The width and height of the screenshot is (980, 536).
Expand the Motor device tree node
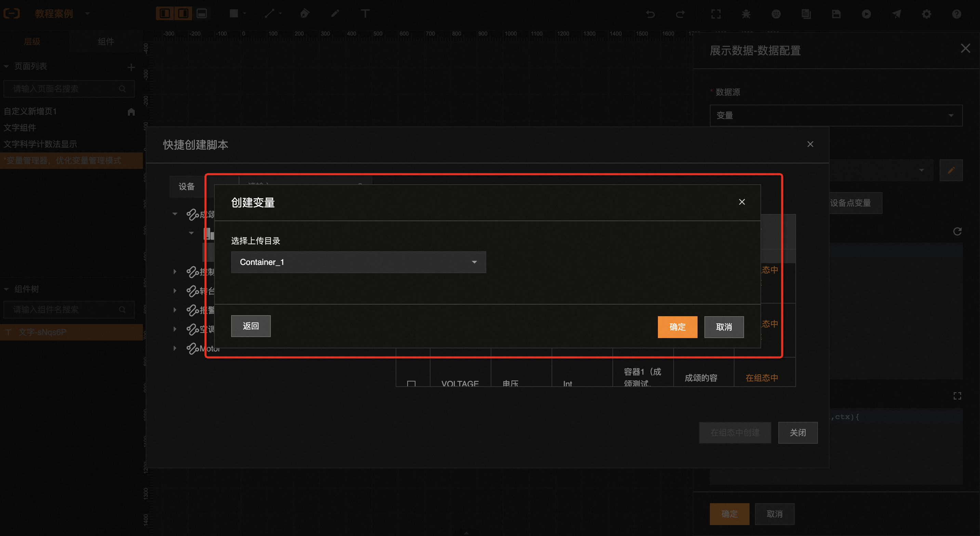[x=175, y=348]
